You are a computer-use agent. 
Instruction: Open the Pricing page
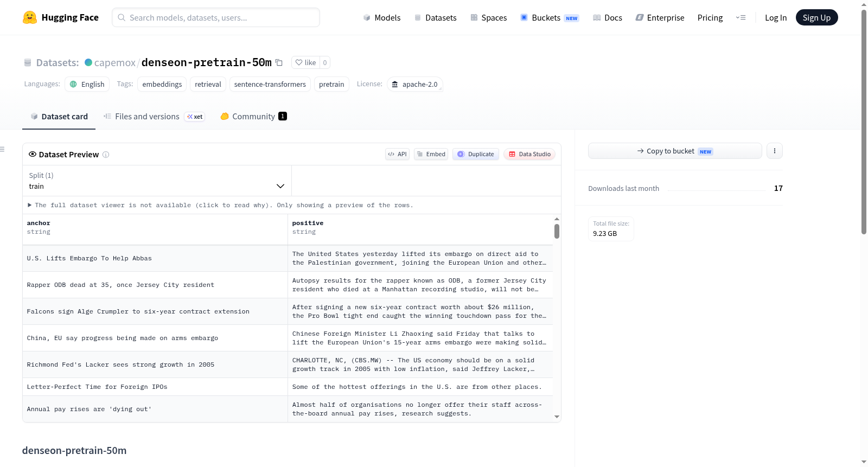coord(710,17)
